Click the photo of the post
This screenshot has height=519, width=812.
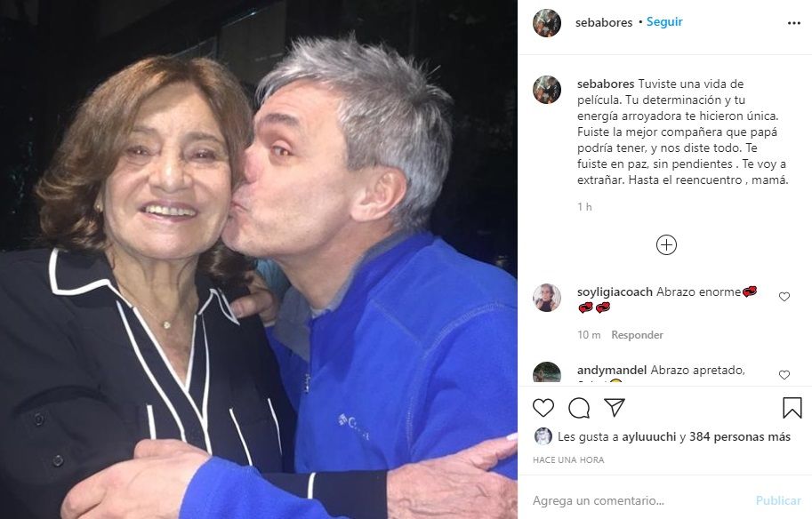tap(258, 259)
